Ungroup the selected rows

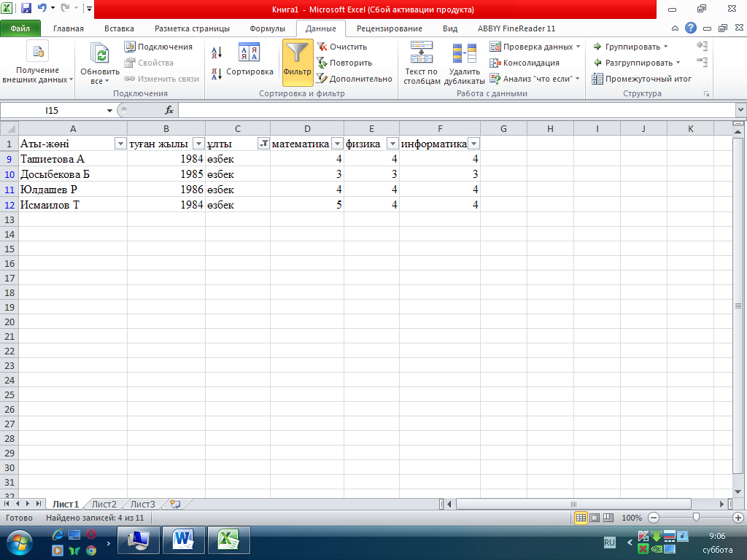[636, 63]
